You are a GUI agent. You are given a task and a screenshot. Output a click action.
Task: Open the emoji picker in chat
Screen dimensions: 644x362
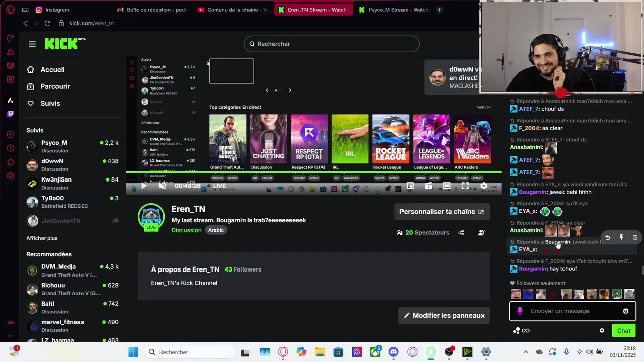click(626, 311)
